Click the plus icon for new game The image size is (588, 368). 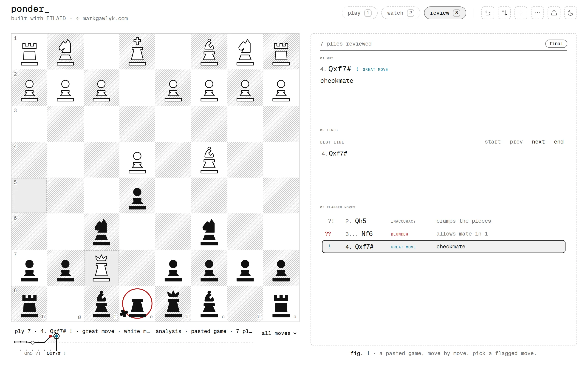point(521,13)
